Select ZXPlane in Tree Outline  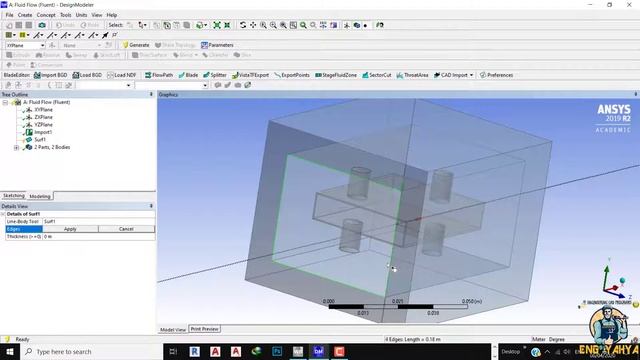[43, 117]
